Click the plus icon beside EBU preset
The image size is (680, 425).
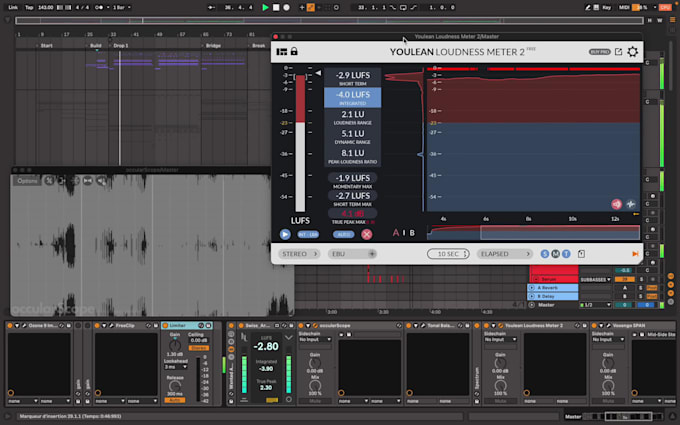click(372, 254)
